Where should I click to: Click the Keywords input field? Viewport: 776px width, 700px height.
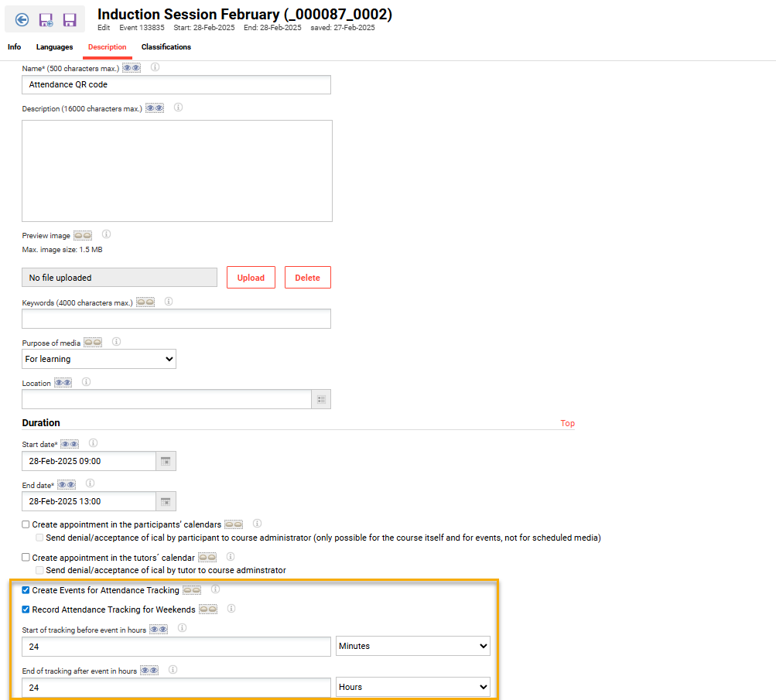point(176,319)
